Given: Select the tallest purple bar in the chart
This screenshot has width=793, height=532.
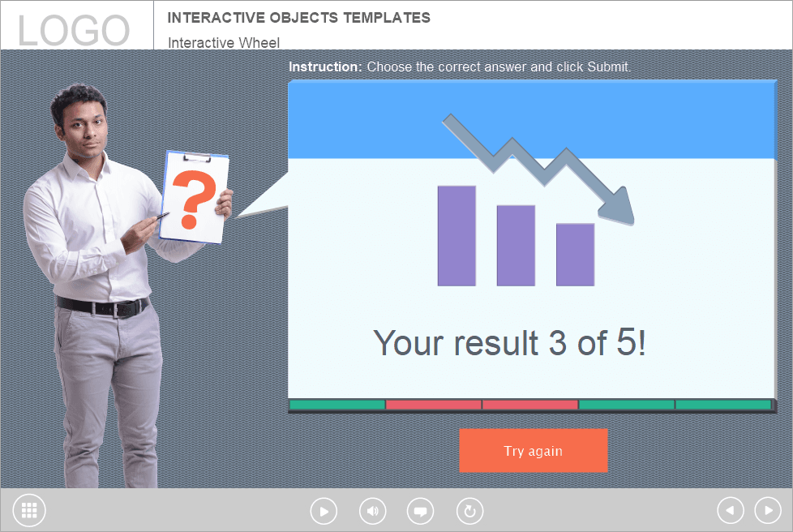Looking at the screenshot, I should coord(456,235).
